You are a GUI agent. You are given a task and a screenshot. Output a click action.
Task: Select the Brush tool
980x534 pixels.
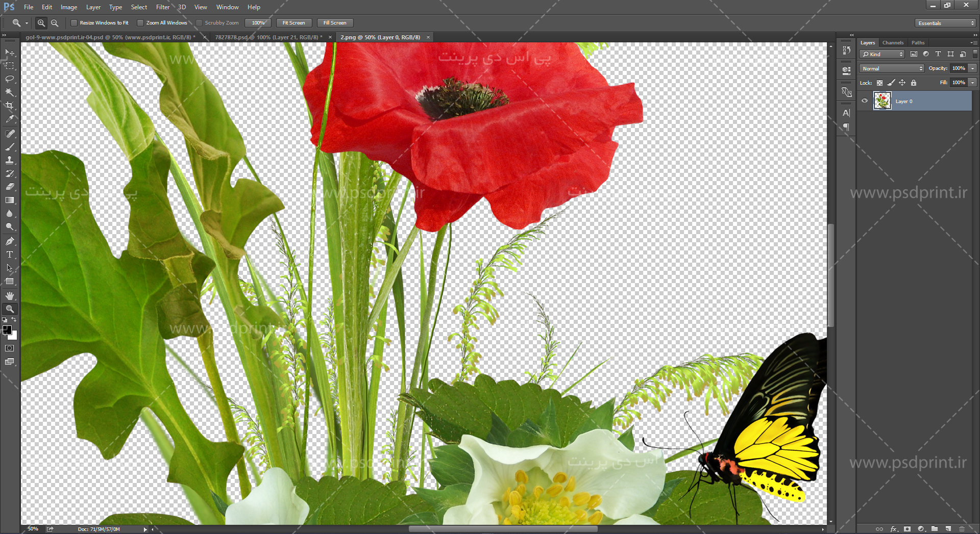coord(10,147)
